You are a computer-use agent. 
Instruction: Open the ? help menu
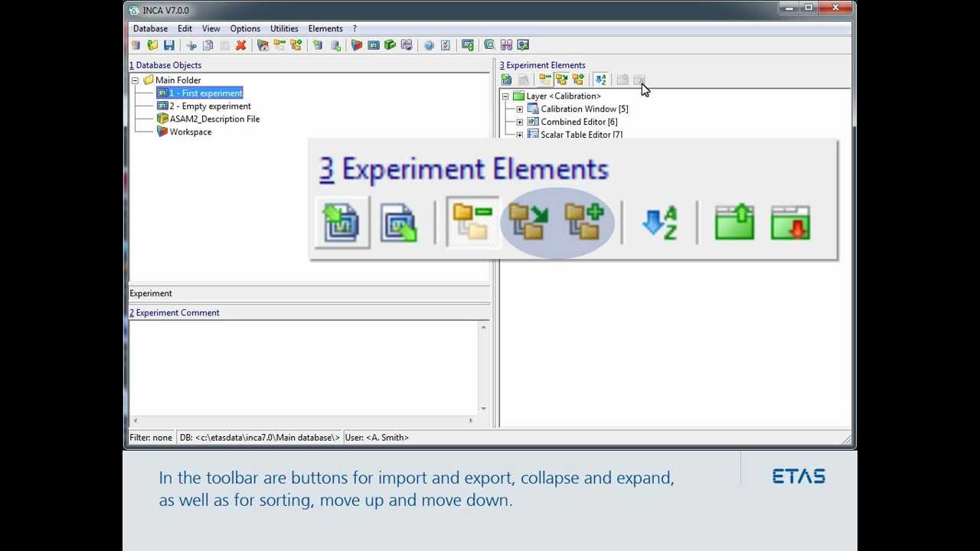354,28
